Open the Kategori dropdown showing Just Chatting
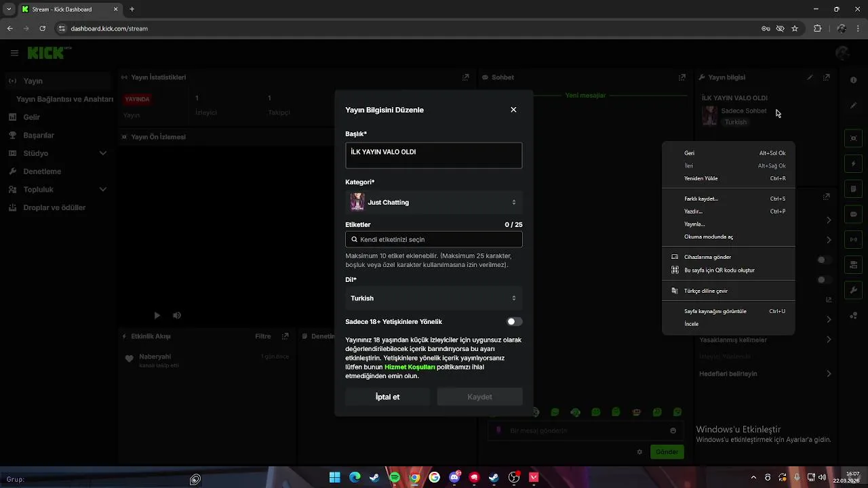868x488 pixels. (x=434, y=202)
